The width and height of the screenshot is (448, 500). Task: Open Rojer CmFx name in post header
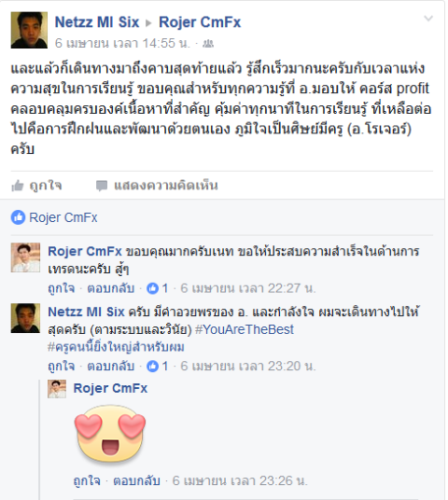[200, 22]
